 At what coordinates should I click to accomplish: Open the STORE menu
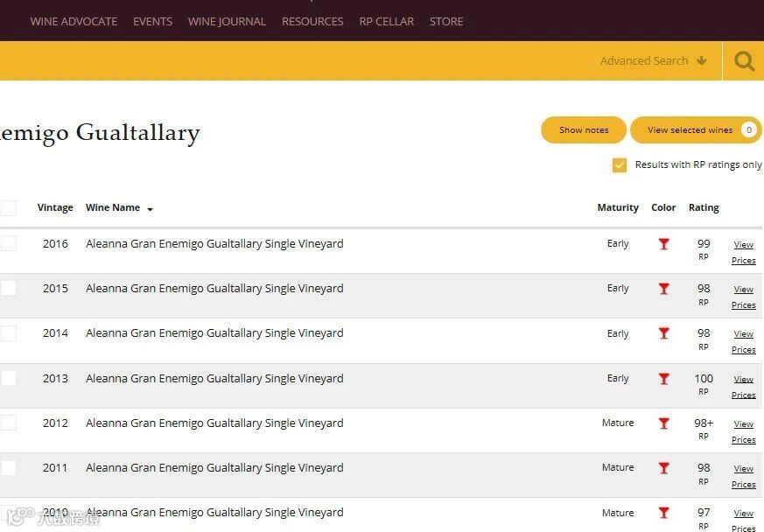(446, 21)
